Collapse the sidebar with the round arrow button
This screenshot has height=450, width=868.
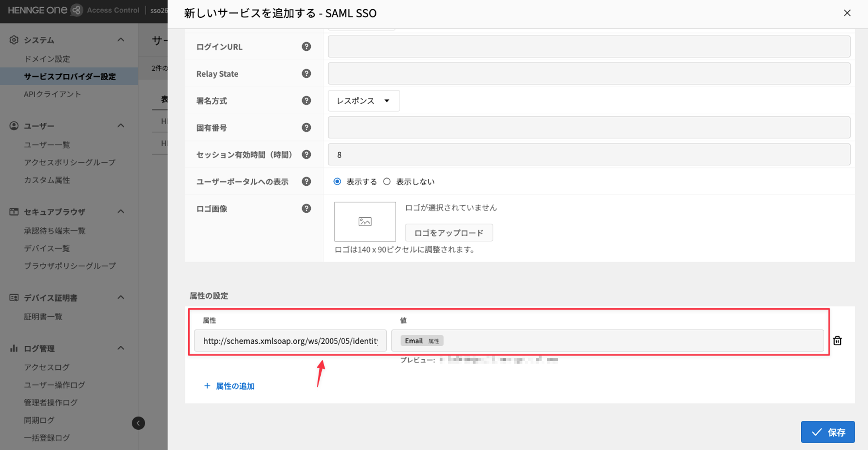click(138, 423)
